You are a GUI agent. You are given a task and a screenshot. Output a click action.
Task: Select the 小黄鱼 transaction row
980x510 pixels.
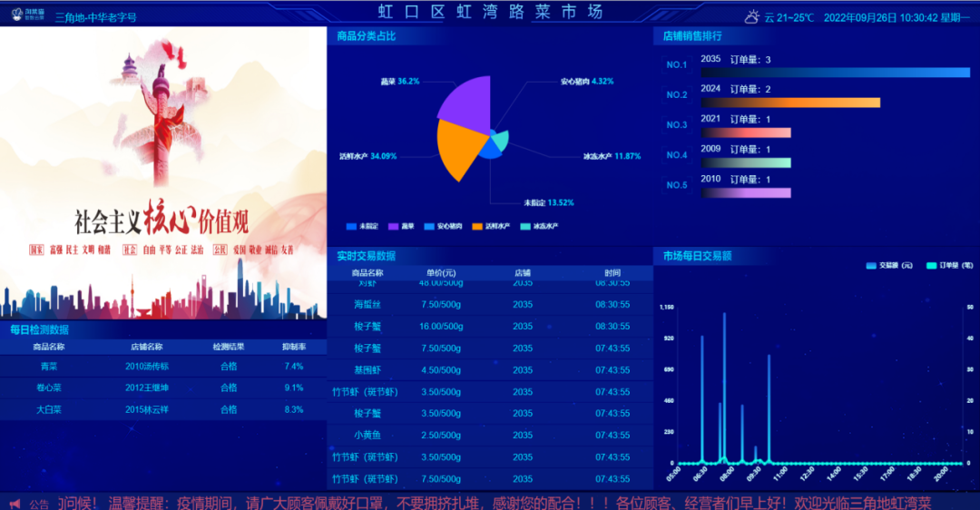(490, 435)
